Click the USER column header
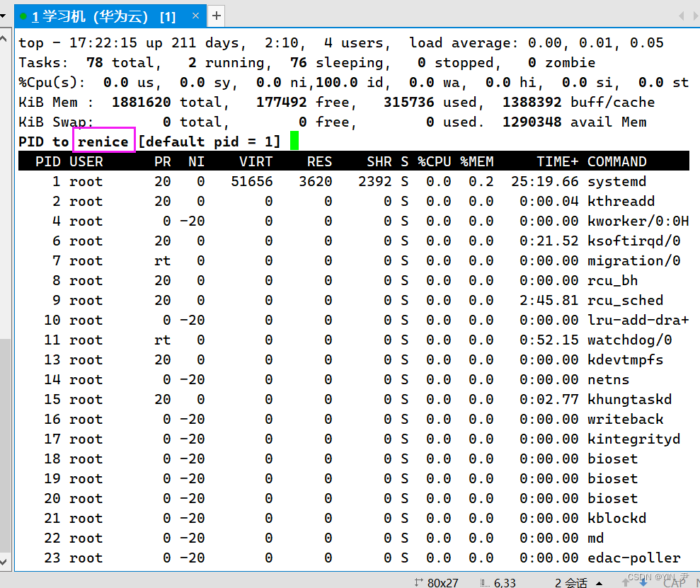Screen dimensions: 700x588 (86, 161)
